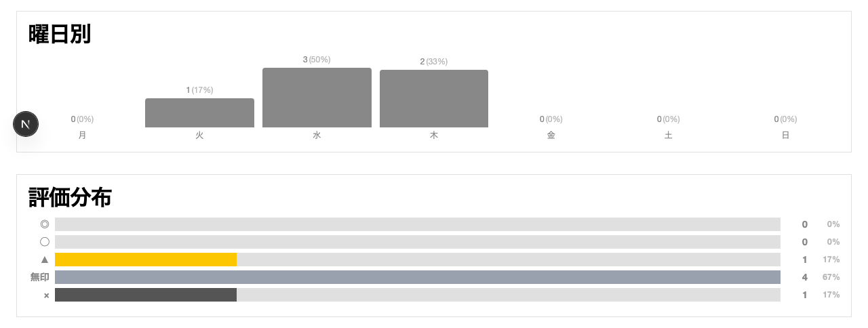868x328 pixels.
Task: Click the Tuesday (火) bar in chart
Action: click(x=199, y=113)
